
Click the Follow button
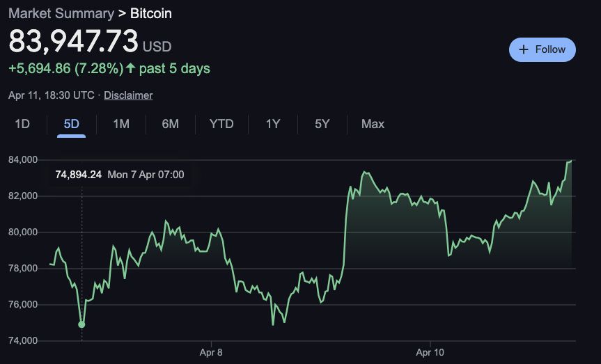coord(543,49)
